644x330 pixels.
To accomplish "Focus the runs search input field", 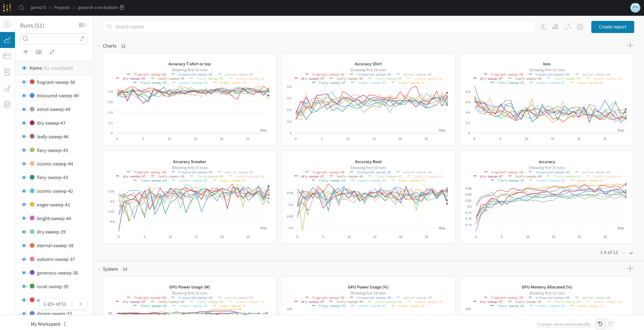I will click(x=54, y=39).
